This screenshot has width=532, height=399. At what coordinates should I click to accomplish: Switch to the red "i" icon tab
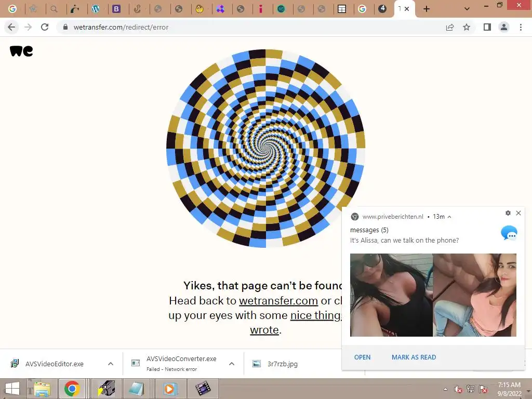pos(261,9)
